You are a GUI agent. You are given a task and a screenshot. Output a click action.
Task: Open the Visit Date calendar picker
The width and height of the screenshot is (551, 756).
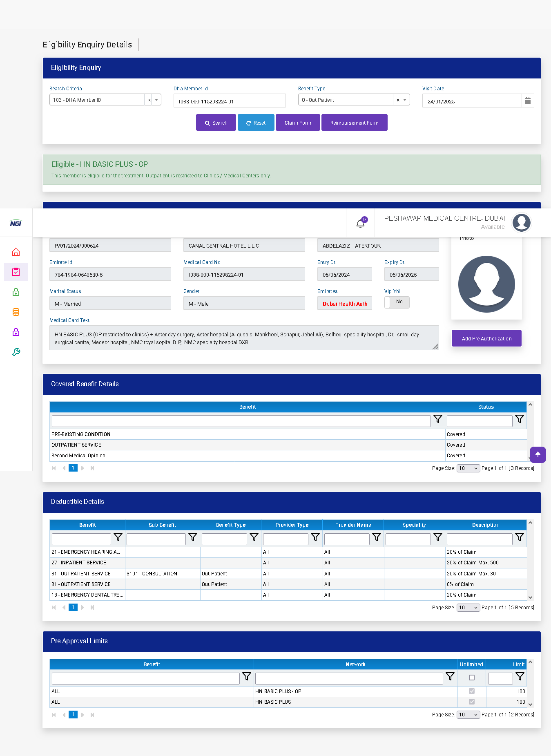tap(527, 101)
